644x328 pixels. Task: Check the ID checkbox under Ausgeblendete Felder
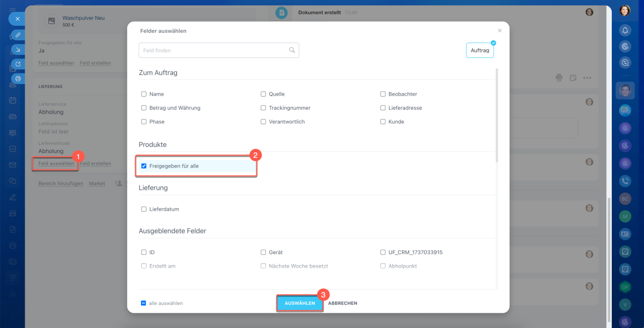coord(144,252)
